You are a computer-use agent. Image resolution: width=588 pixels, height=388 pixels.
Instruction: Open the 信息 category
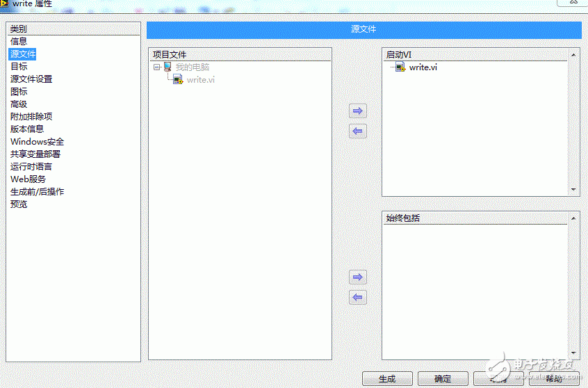(x=19, y=41)
